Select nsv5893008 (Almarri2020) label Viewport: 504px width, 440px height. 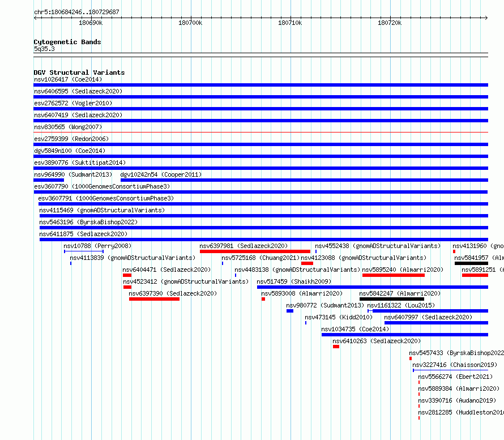(x=302, y=293)
